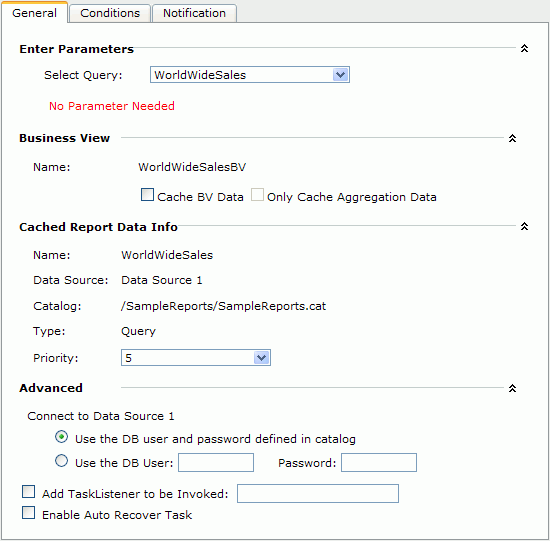Open the Select Query dropdown arrow
Screen dimensions: 550x541
coord(340,75)
